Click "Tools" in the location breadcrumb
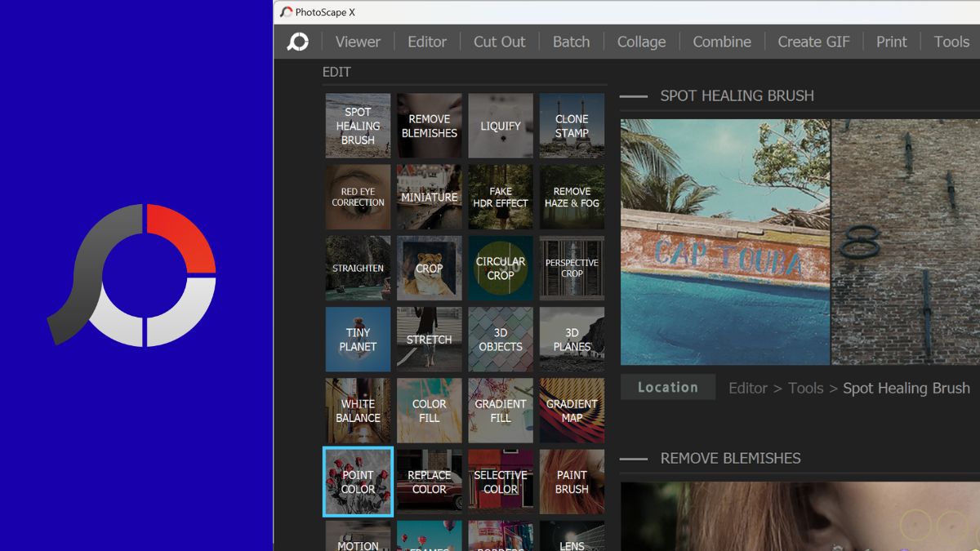Viewport: 980px width, 551px height. [805, 389]
